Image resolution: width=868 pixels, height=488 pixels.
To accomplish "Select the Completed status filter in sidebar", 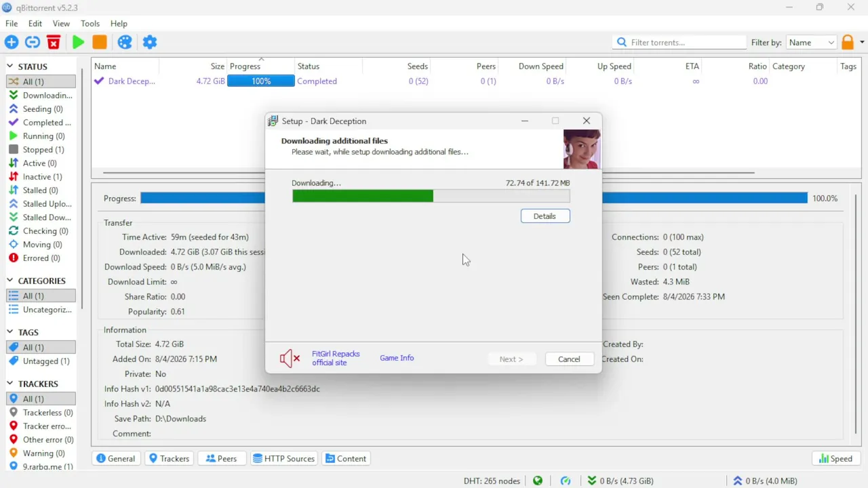I will 41,122.
